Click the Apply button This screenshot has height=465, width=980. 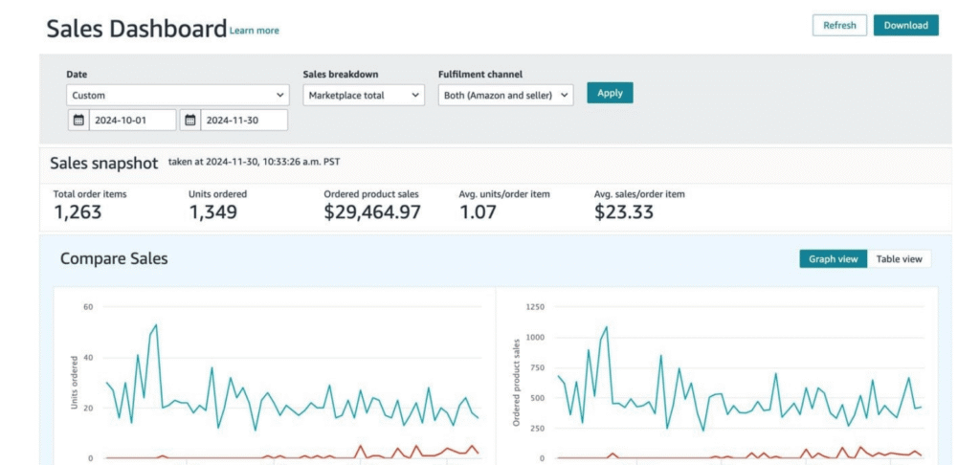tap(610, 93)
